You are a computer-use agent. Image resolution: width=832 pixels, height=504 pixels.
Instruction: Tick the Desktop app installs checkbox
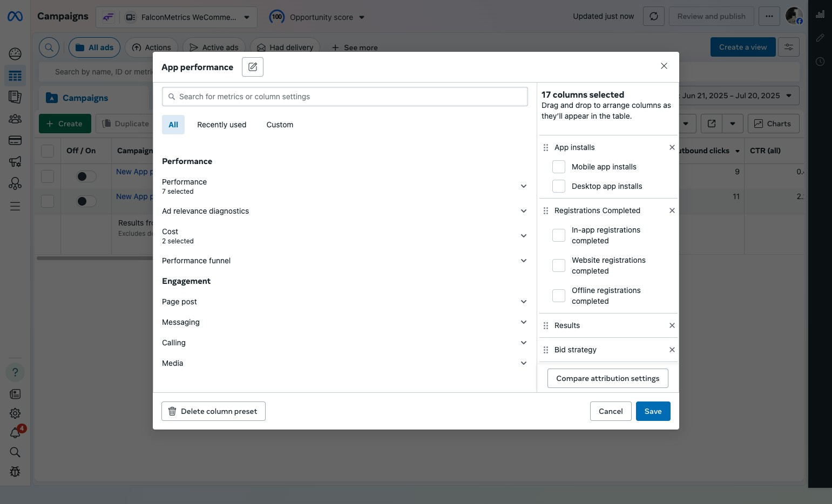click(x=559, y=186)
